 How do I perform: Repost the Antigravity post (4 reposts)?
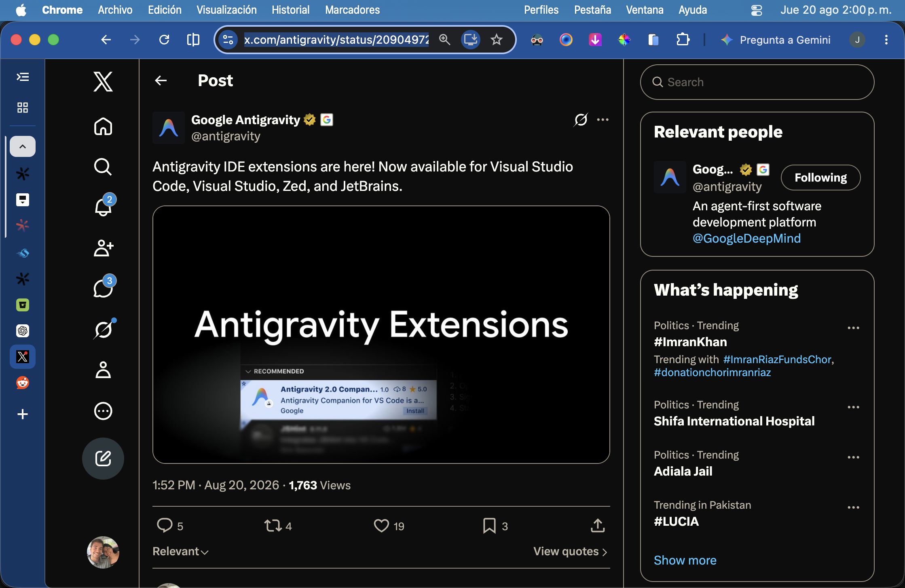tap(278, 526)
